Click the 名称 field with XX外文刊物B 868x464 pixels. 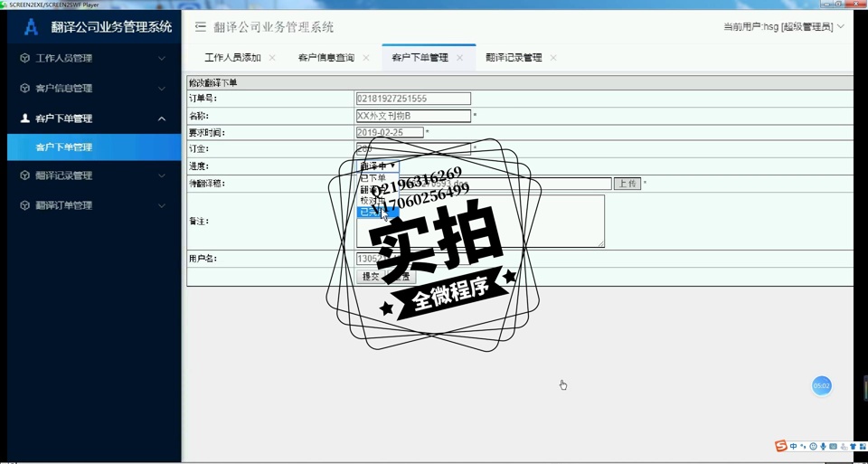(413, 116)
